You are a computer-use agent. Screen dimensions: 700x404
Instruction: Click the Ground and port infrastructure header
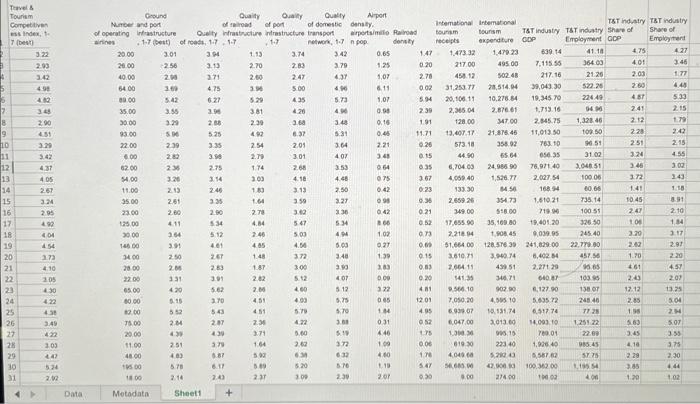156,29
